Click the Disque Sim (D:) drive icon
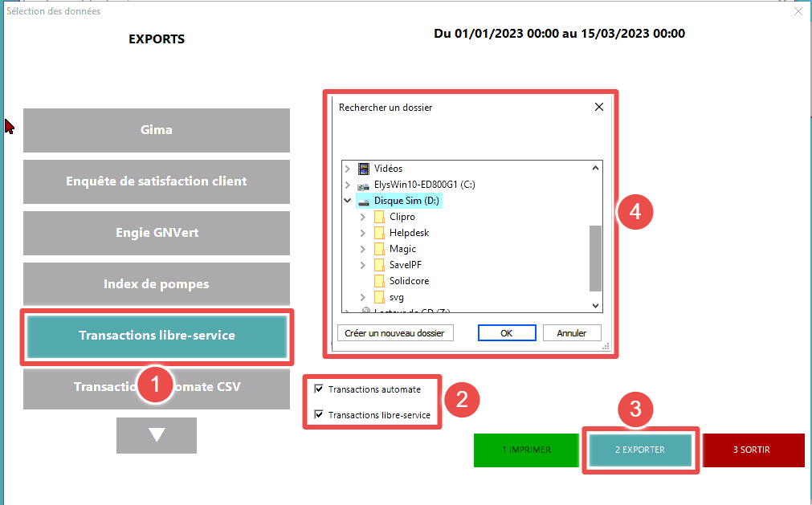812x505 pixels. point(365,201)
